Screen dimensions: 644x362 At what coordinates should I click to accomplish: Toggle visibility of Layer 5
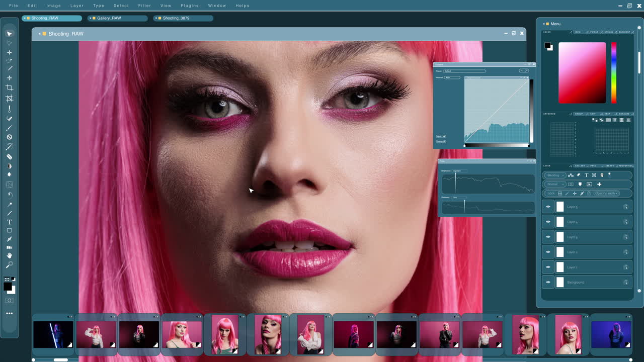coord(548,207)
